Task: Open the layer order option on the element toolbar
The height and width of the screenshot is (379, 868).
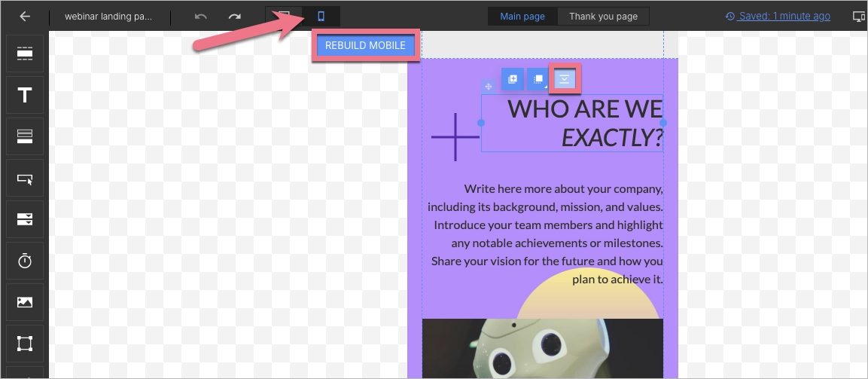Action: click(x=538, y=79)
